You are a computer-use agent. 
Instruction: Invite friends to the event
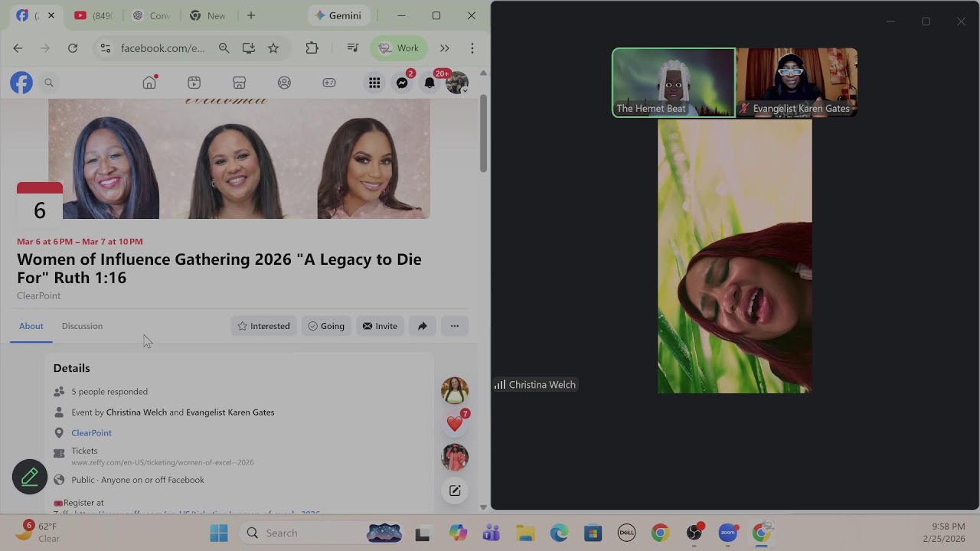381,326
